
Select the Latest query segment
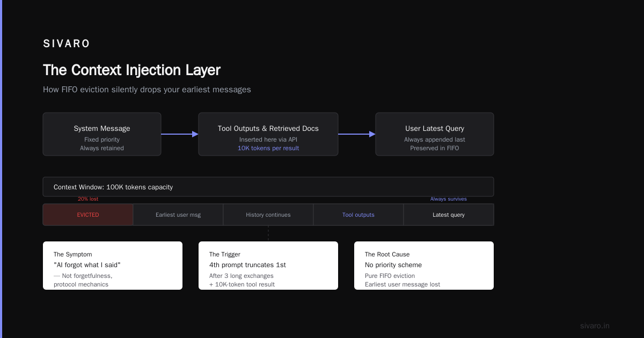449,215
